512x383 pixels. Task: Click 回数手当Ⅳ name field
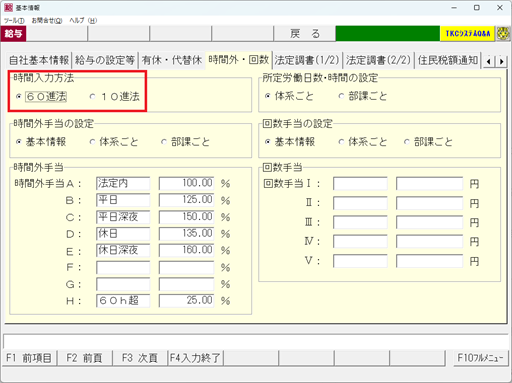pyautogui.click(x=360, y=242)
